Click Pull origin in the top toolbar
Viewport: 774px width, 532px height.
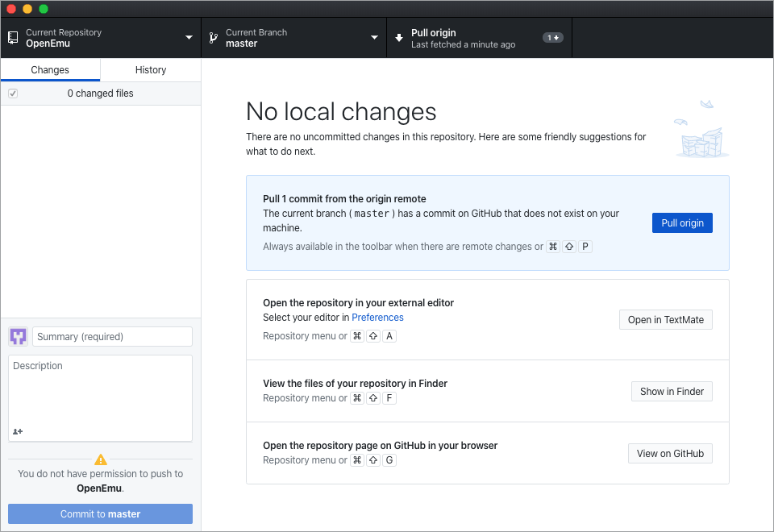[x=479, y=38]
